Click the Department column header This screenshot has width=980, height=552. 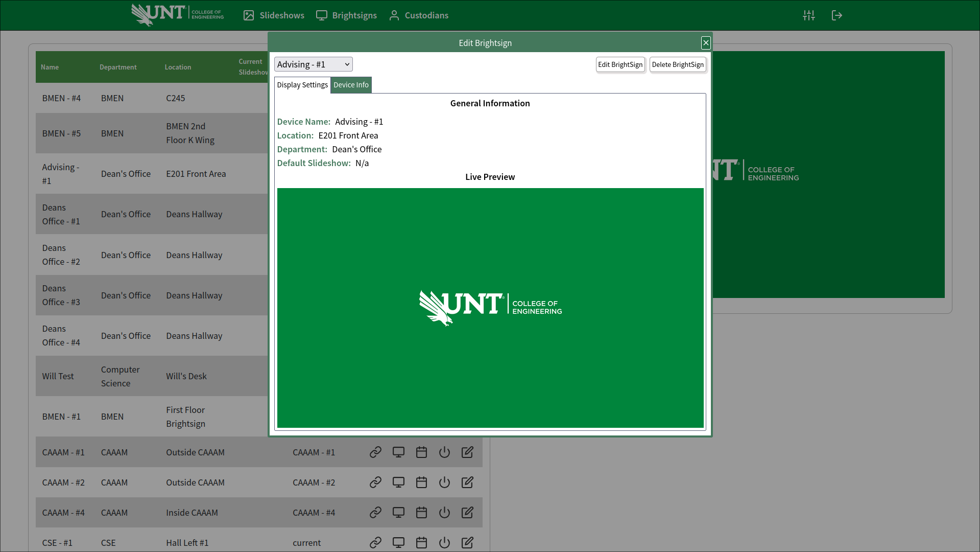(x=118, y=67)
